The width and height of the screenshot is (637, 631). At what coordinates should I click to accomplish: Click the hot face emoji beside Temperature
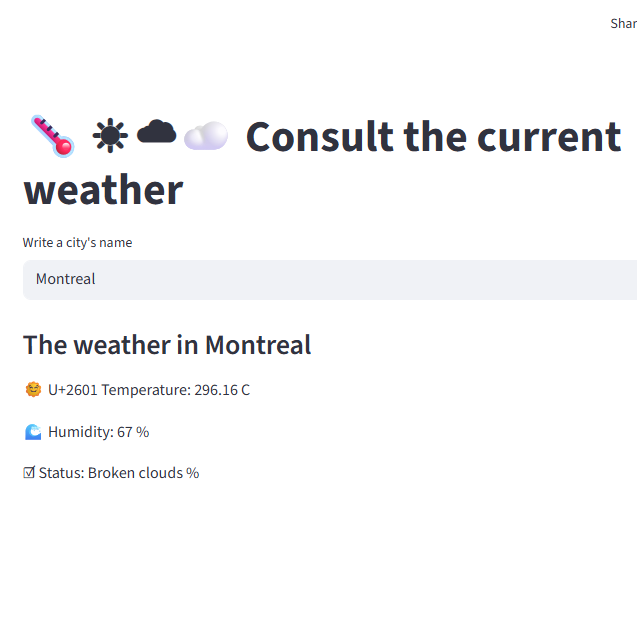[33, 390]
